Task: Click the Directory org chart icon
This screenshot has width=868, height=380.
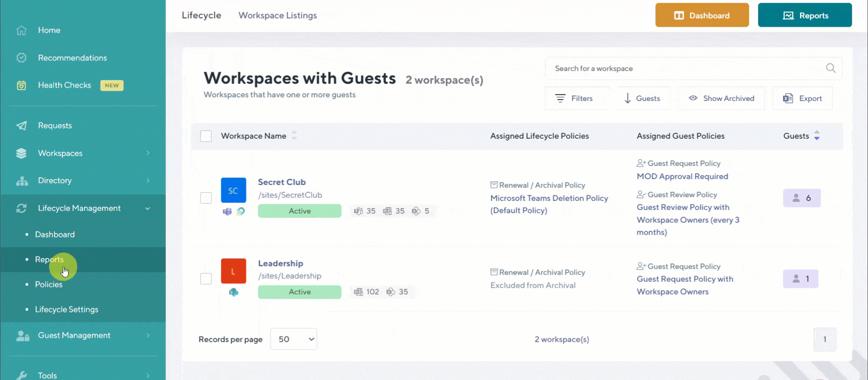Action: pyautogui.click(x=22, y=181)
